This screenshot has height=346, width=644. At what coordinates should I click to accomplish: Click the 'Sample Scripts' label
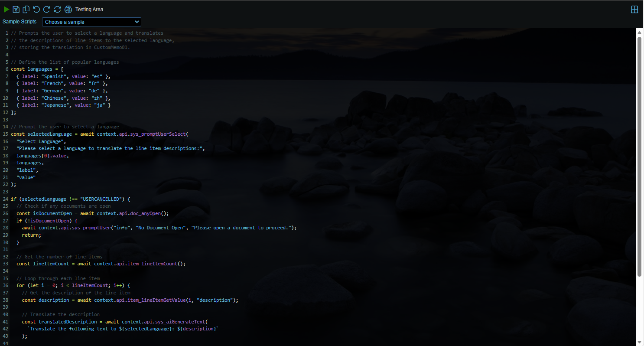click(x=19, y=22)
